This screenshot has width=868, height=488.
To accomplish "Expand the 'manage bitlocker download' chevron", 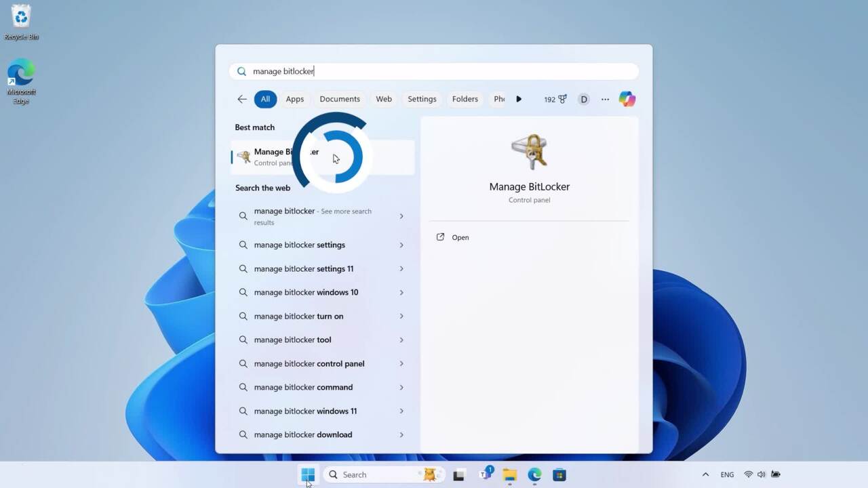I will [401, 434].
